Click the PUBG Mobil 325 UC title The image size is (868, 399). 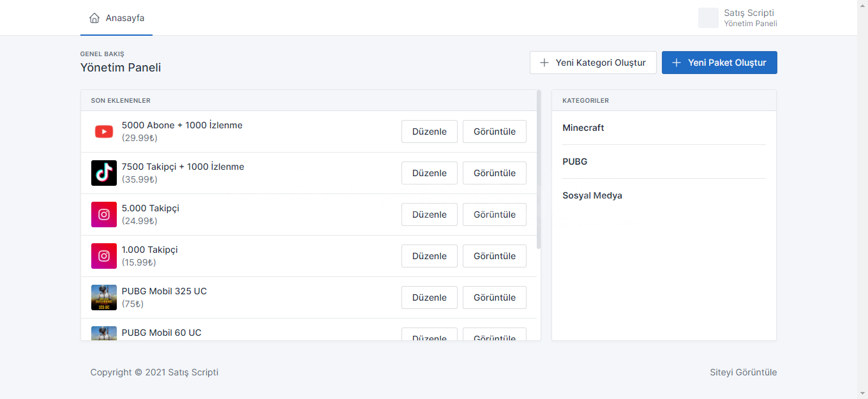[x=165, y=291]
